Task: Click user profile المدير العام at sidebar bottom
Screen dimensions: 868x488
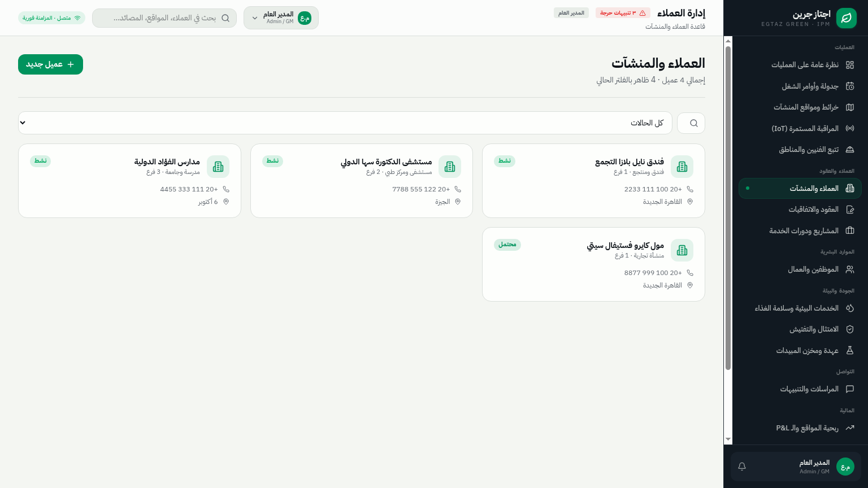Action: pyautogui.click(x=796, y=467)
